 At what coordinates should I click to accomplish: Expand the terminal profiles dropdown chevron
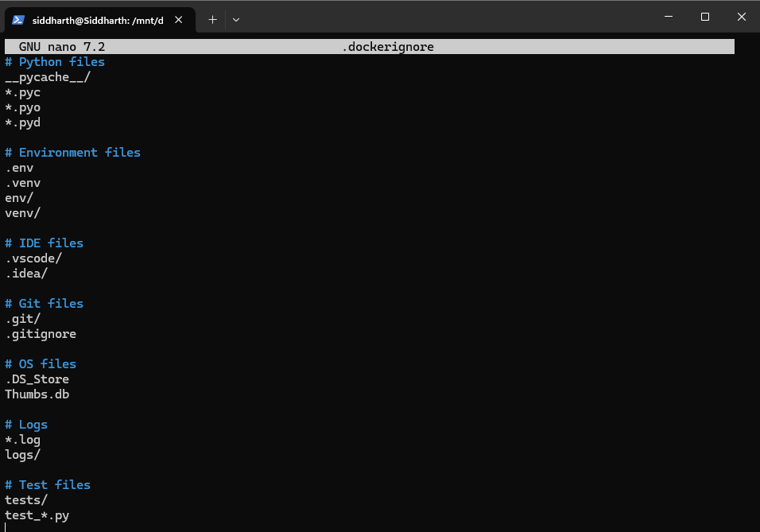click(x=236, y=19)
